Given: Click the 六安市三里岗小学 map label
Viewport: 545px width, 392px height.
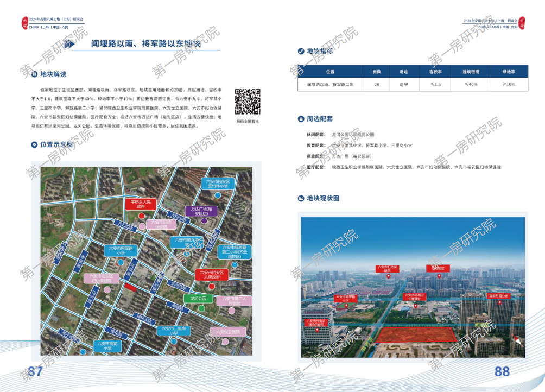Looking at the screenshot, I should pos(174,331).
